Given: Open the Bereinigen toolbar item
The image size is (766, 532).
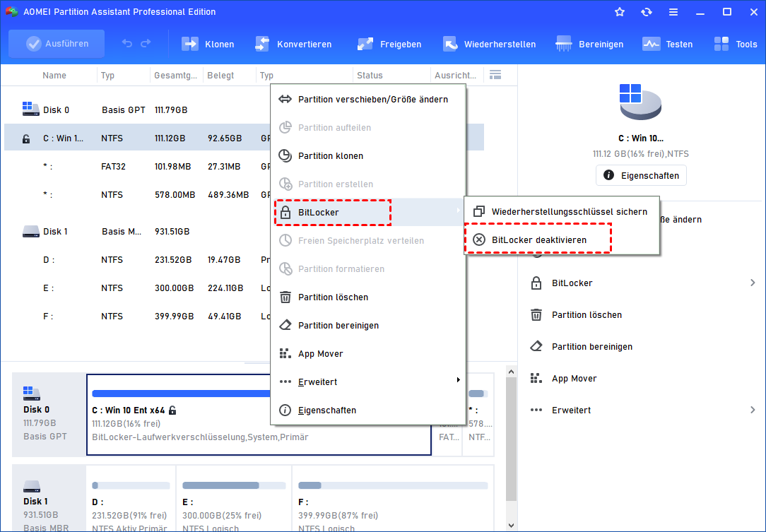Looking at the screenshot, I should (589, 44).
